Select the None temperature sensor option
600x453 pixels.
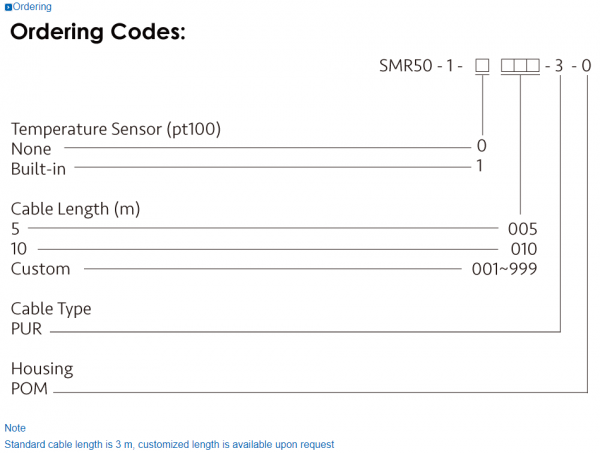point(31,149)
